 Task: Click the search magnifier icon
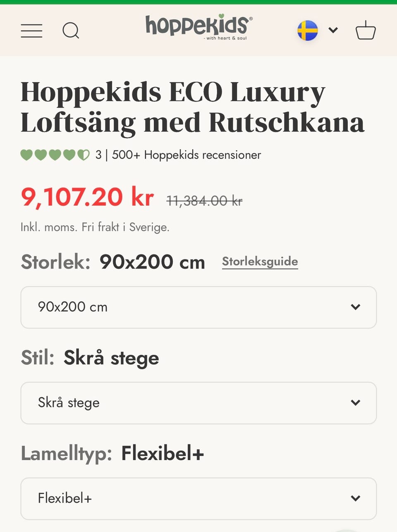pyautogui.click(x=71, y=31)
